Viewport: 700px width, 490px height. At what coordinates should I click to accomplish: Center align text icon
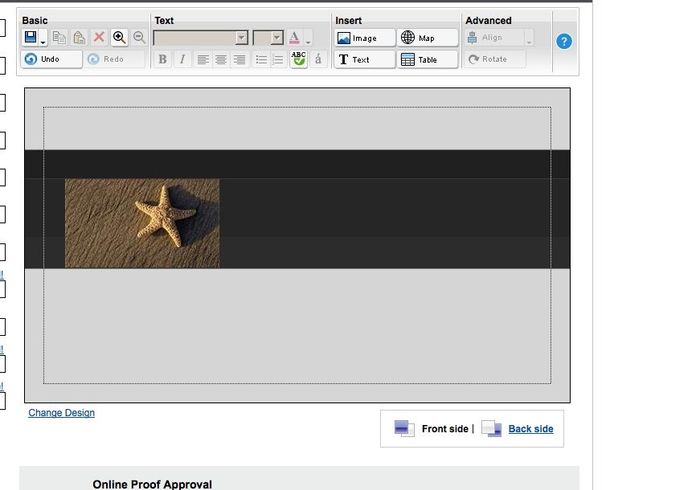[221, 59]
